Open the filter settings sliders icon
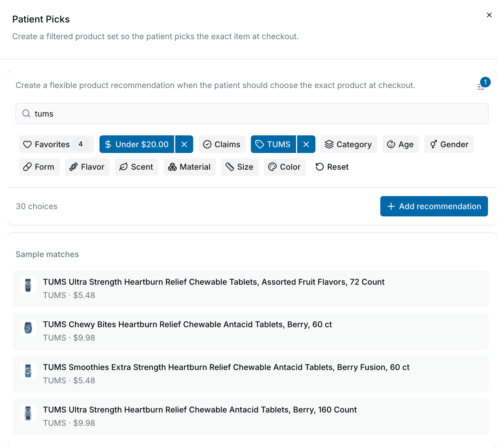 click(481, 87)
